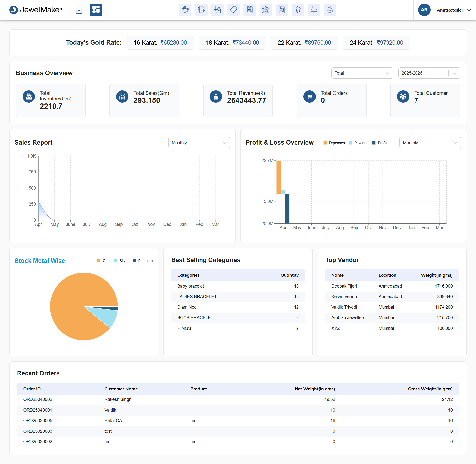
Task: Click the hand holding package icon
Action: coord(330,10)
